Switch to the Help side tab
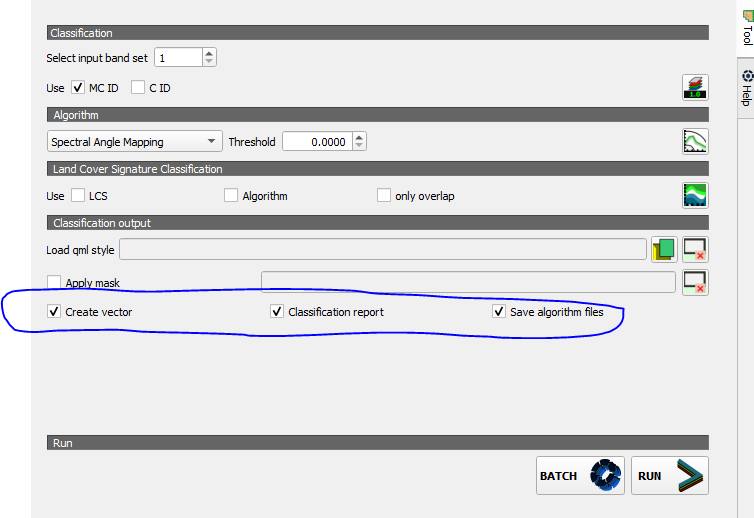Screen dimensions: 754x518 (746, 88)
